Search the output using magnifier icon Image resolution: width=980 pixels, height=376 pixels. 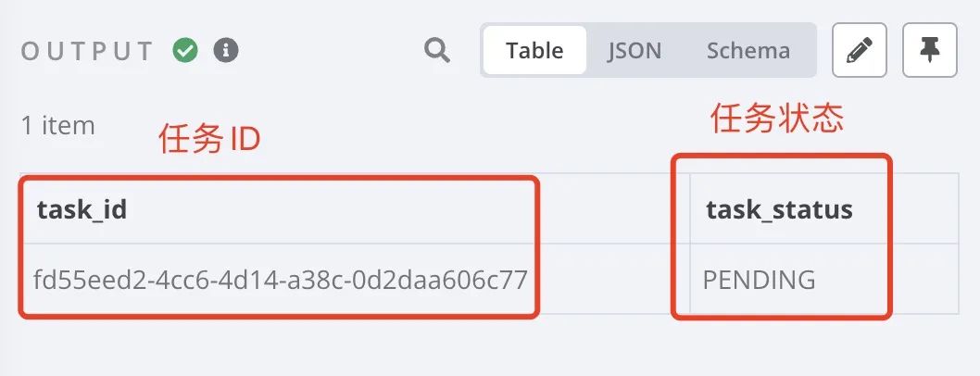click(437, 51)
